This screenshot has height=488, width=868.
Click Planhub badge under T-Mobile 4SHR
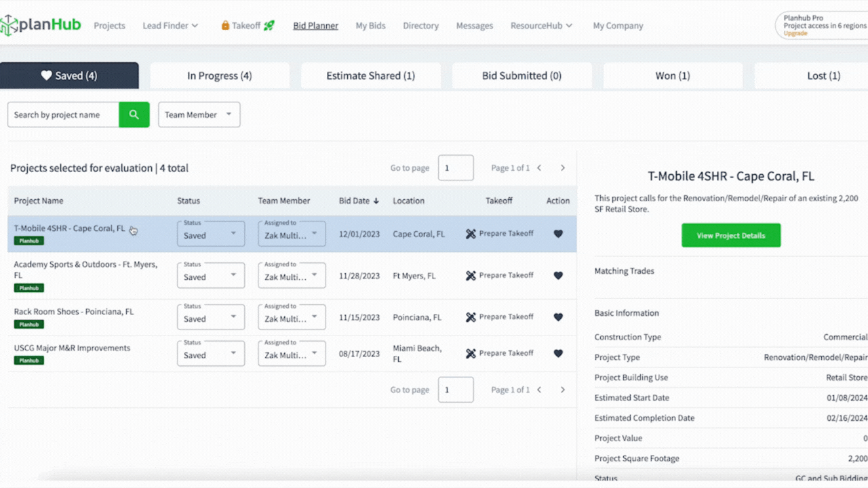[x=29, y=241]
